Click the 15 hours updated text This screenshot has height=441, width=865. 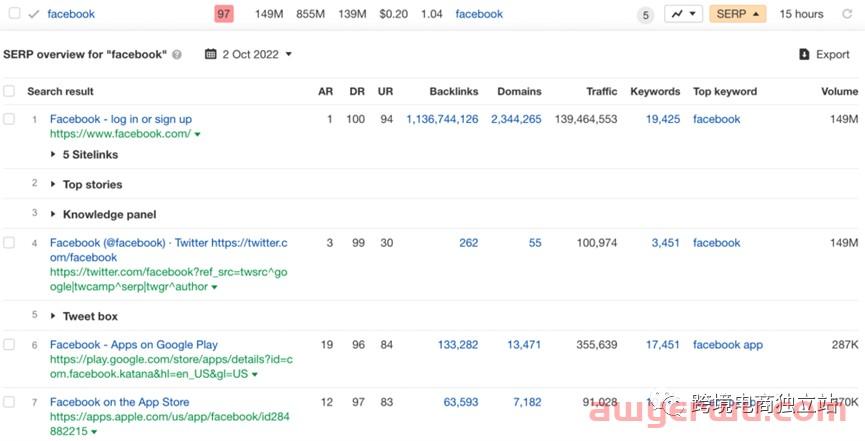coord(801,14)
